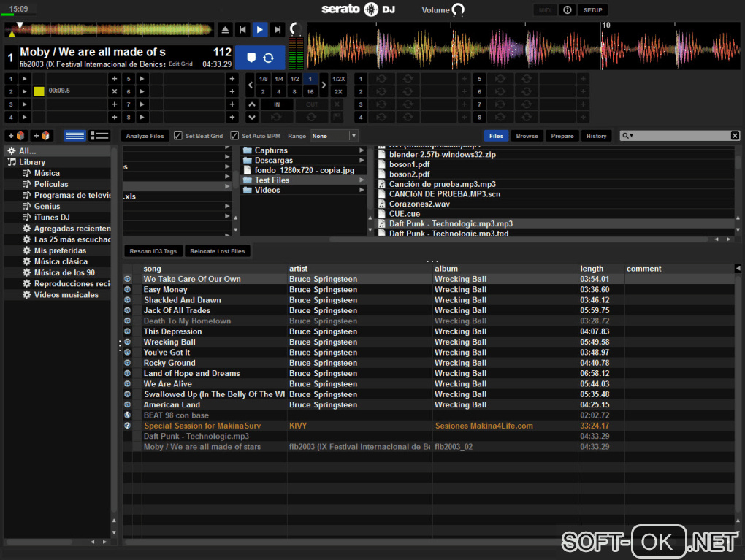Click the blue play button on deck 1
The image size is (745, 560).
[259, 30]
